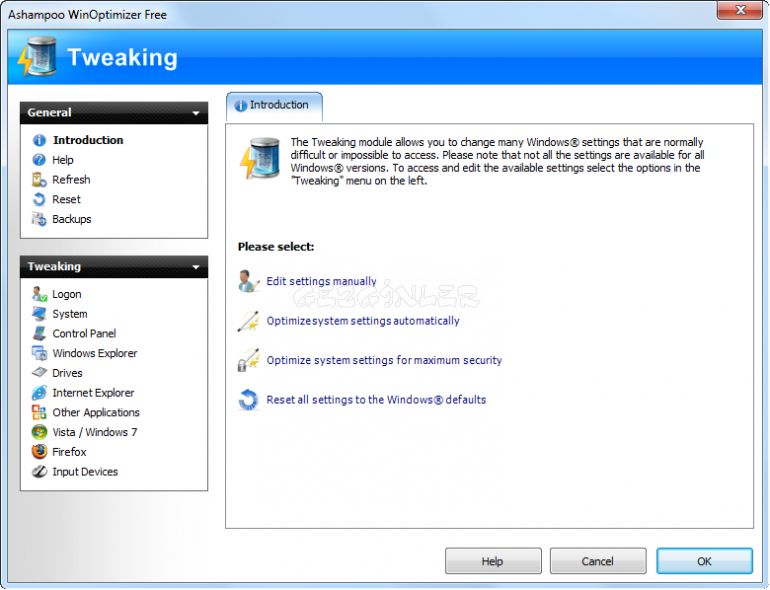Click the person icon beside Edit settings manually
This screenshot has width=770, height=590.
click(x=248, y=281)
